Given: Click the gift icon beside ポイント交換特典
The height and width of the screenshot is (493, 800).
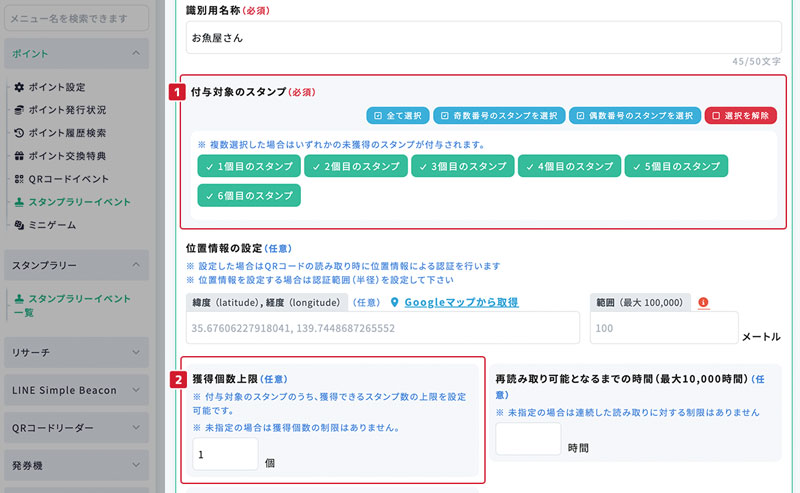Looking at the screenshot, I should pos(20,156).
